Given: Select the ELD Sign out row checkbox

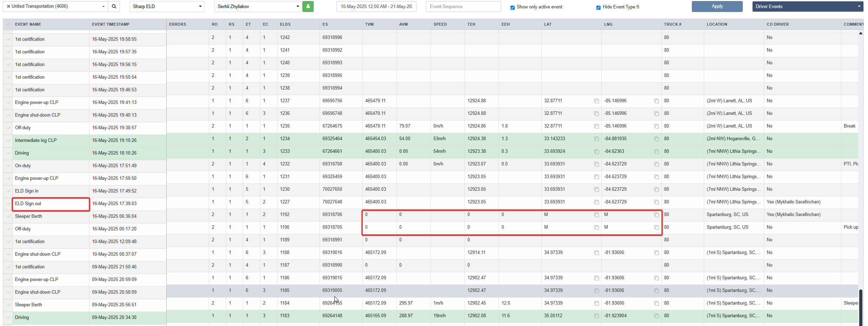Looking at the screenshot, I should (x=8, y=204).
